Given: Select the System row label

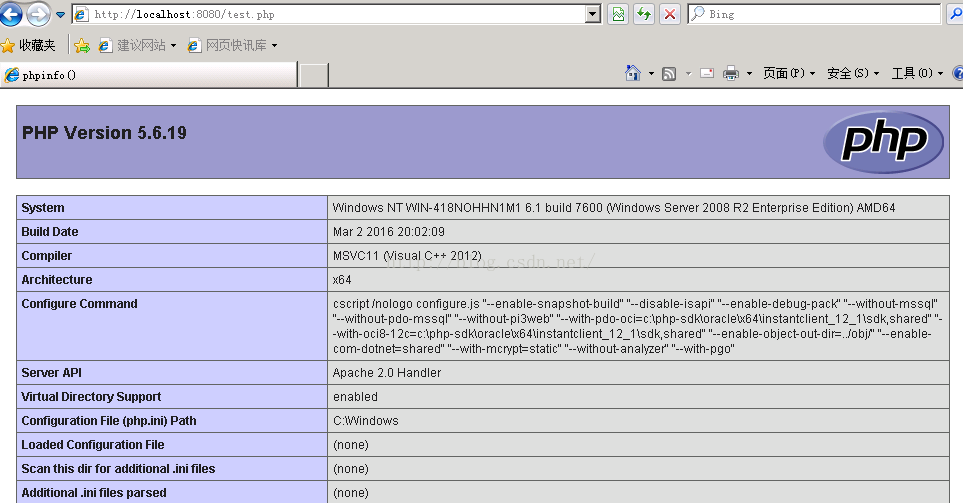Looking at the screenshot, I should pos(43,208).
